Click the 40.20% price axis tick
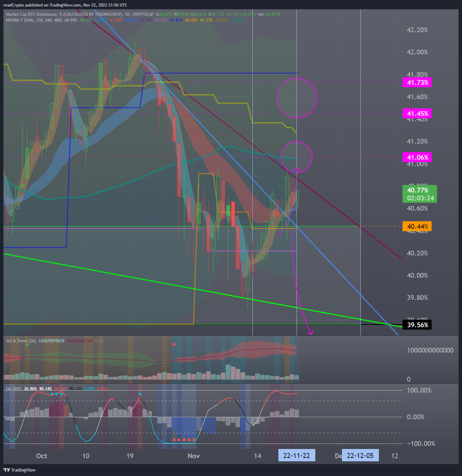Viewport: 462px width, 476px height. point(417,253)
